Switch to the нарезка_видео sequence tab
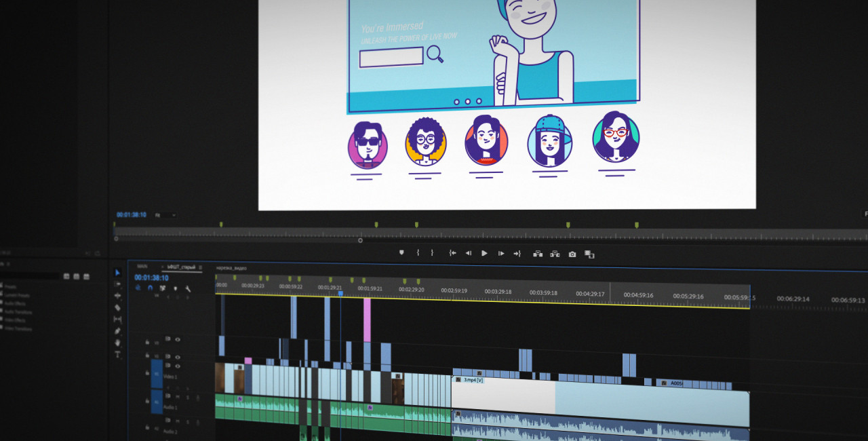Image resolution: width=868 pixels, height=441 pixels. 231,268
